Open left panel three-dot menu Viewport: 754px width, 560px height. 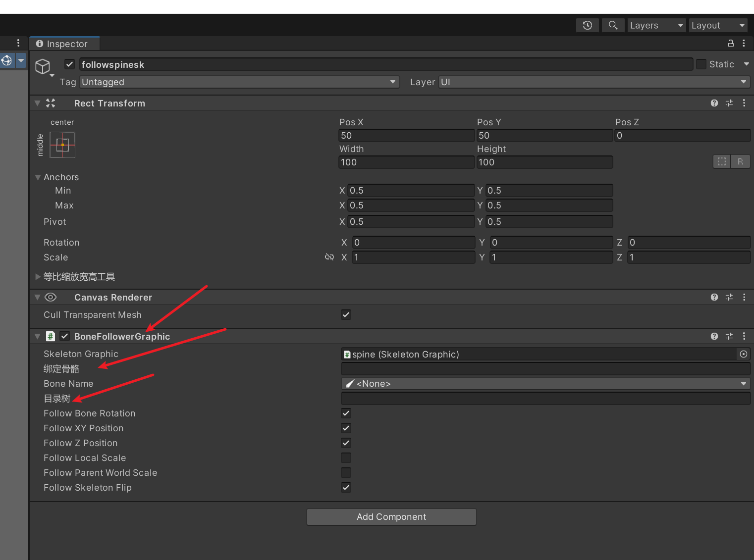tap(18, 43)
